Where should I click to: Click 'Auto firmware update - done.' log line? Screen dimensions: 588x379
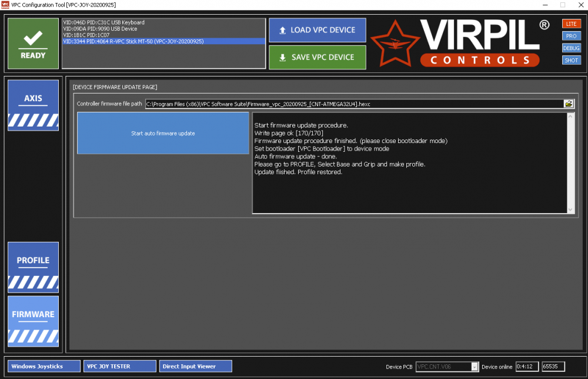296,157
